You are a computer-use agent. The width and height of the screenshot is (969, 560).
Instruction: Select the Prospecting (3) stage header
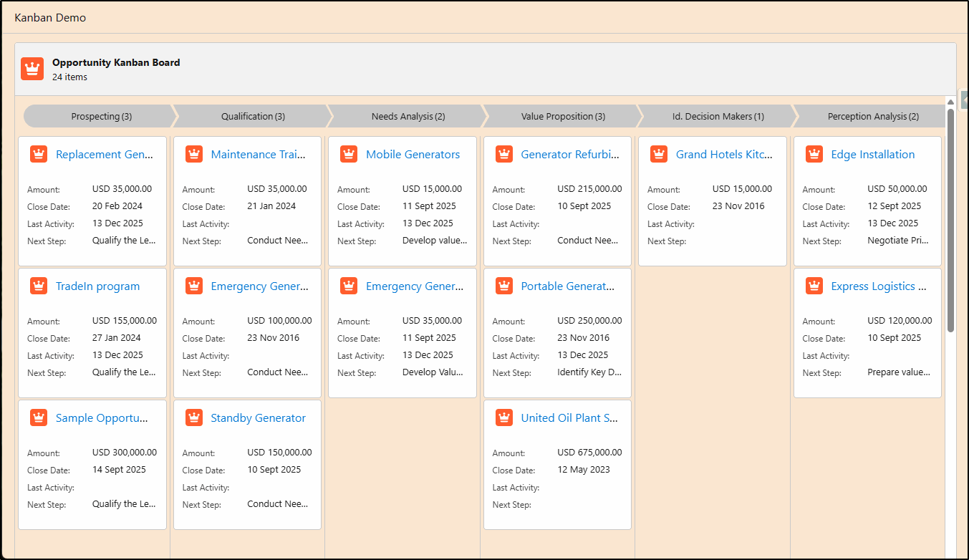coord(101,116)
